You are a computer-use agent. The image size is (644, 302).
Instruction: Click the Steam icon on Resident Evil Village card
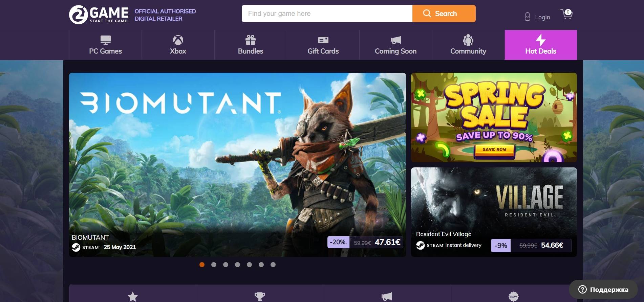coord(420,245)
